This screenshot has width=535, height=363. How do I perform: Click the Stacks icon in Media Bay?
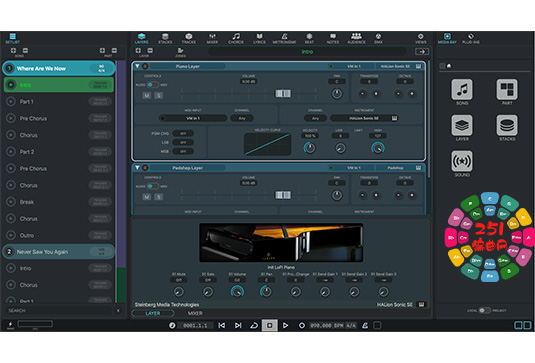click(x=507, y=127)
